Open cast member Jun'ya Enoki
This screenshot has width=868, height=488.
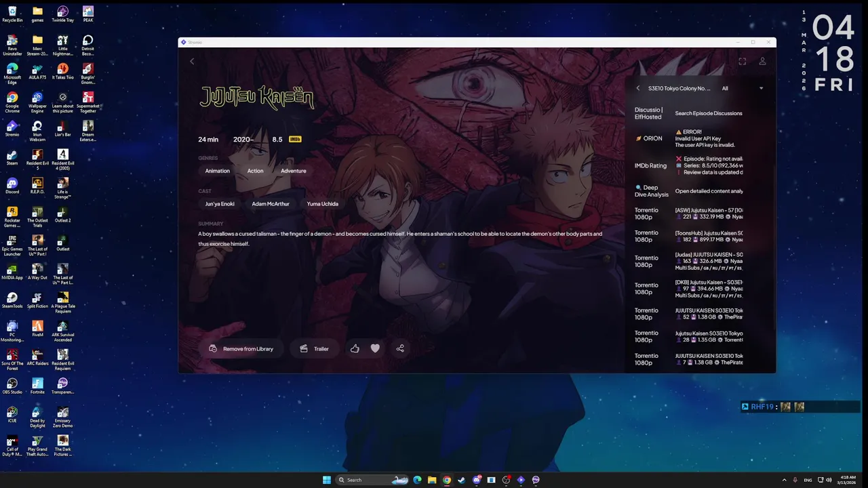(220, 203)
